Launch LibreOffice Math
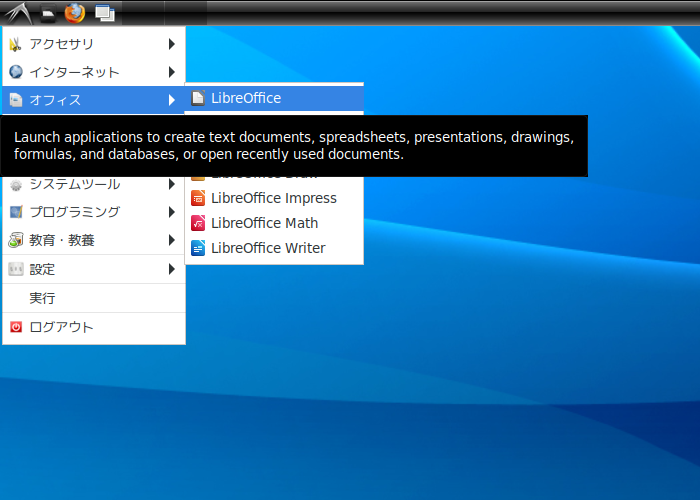The image size is (700, 500). click(x=274, y=223)
